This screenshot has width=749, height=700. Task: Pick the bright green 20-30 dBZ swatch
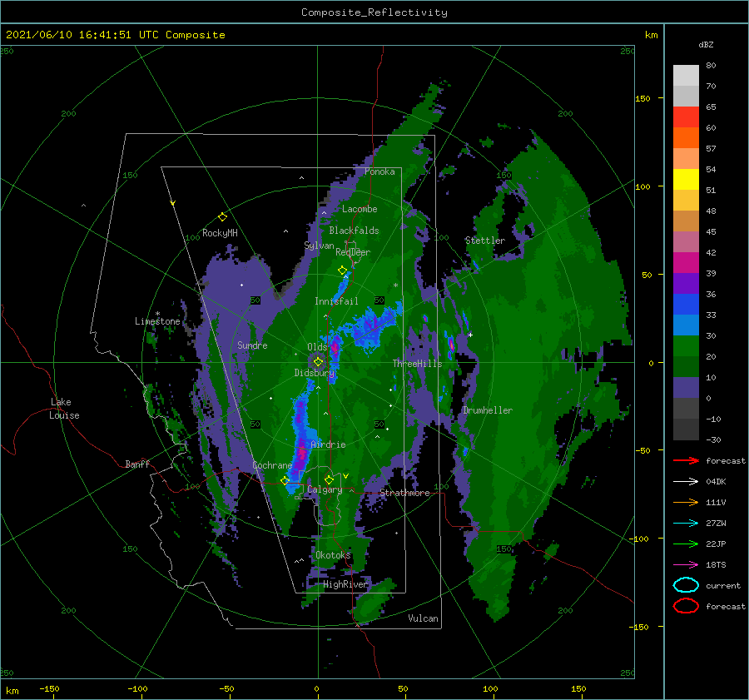coord(686,346)
